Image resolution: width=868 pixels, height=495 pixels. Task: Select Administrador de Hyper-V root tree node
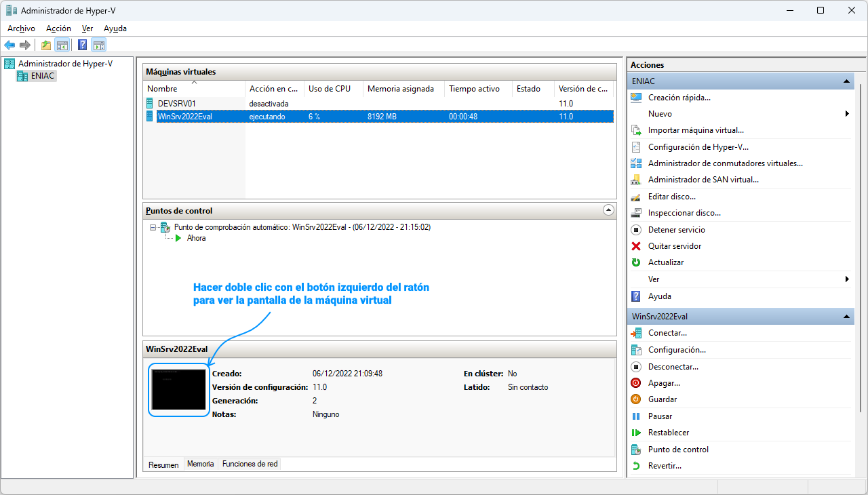pyautogui.click(x=65, y=64)
